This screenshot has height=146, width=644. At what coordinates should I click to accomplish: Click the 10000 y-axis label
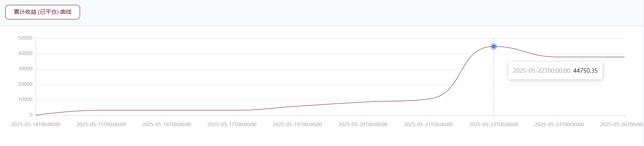25,99
